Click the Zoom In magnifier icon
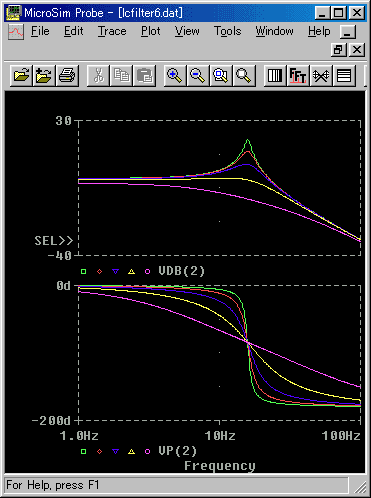The height and width of the screenshot is (498, 371). pyautogui.click(x=175, y=75)
